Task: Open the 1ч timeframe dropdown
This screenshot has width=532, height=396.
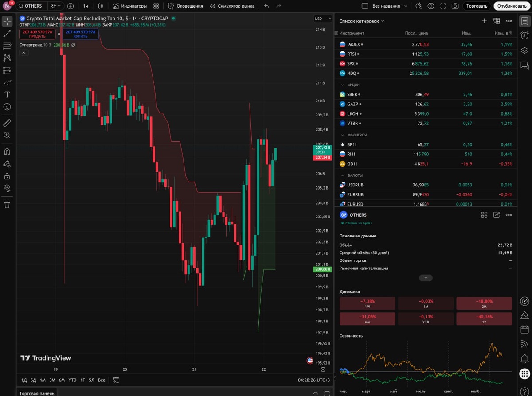Action: pos(86,6)
